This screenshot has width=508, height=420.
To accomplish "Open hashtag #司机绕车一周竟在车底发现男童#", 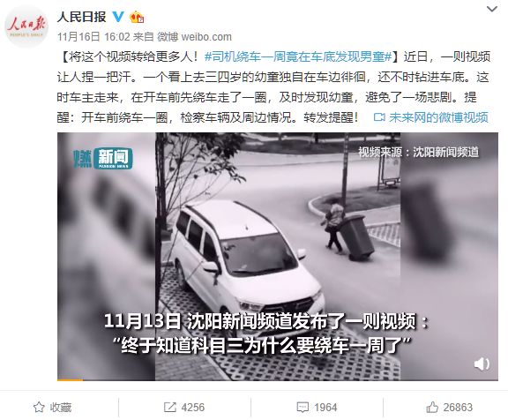I will point(298,57).
